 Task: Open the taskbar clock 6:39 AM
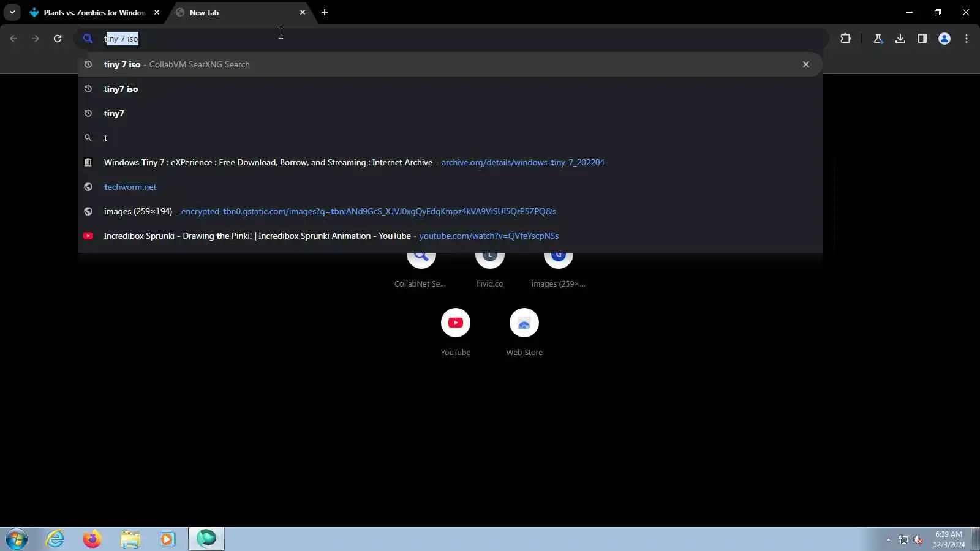coord(949,539)
